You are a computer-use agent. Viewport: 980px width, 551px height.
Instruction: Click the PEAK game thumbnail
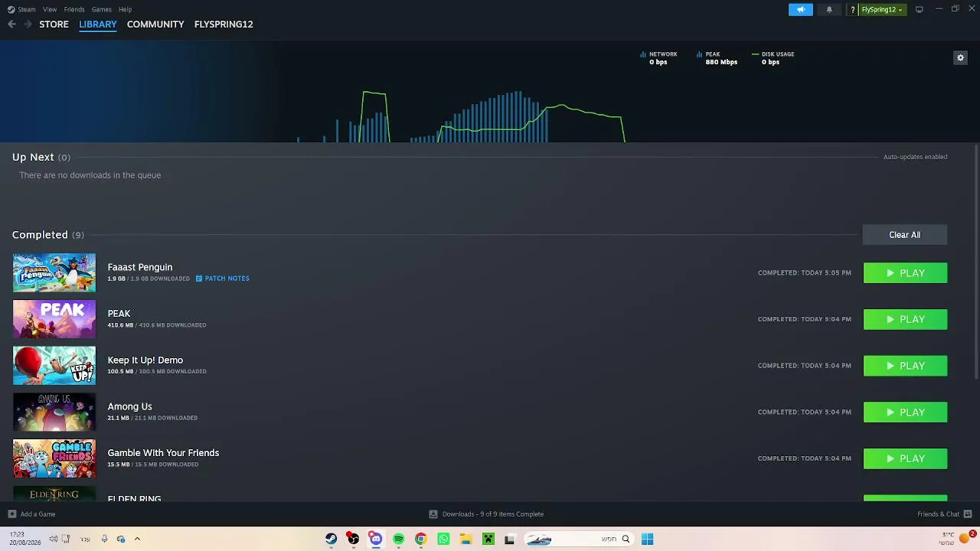click(x=54, y=319)
